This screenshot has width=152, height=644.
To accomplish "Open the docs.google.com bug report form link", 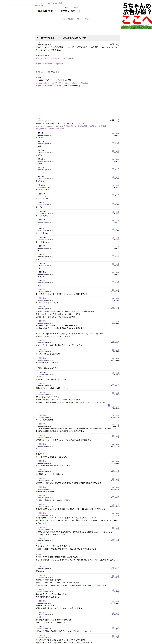I will [x=71, y=128].
